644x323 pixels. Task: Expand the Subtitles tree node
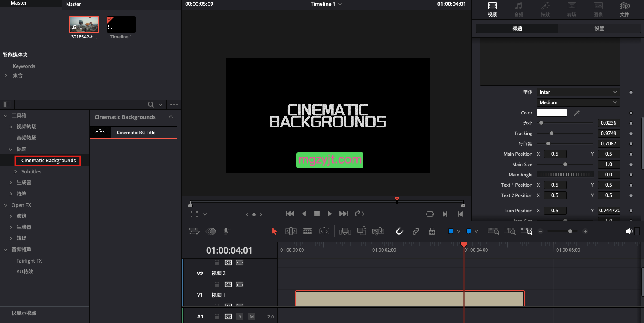(x=16, y=172)
